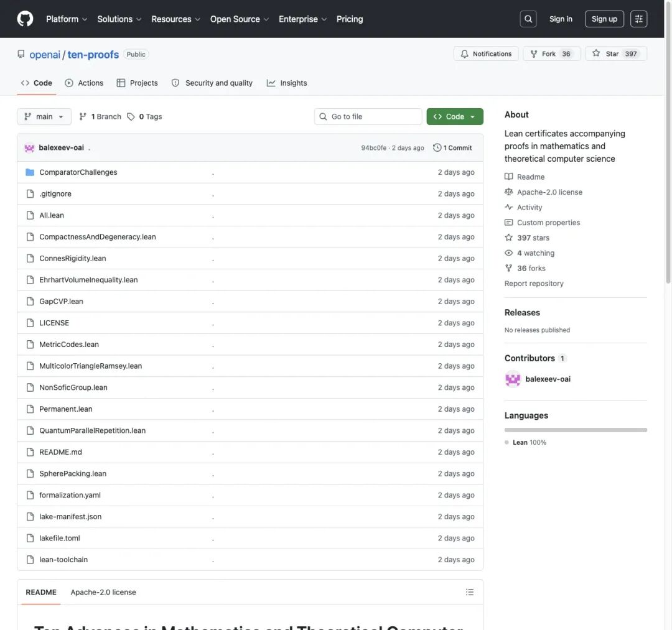Open the Pricing page link
672x630 pixels.
[x=349, y=19]
